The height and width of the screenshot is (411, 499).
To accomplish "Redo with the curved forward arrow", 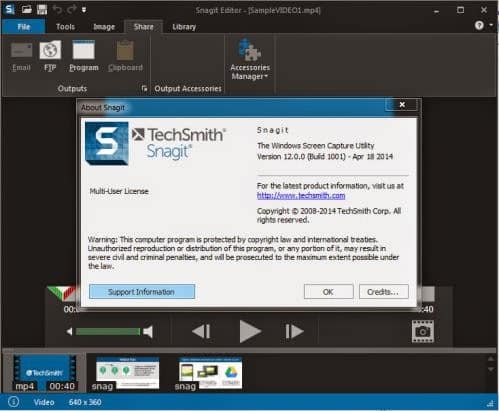I will pos(71,10).
